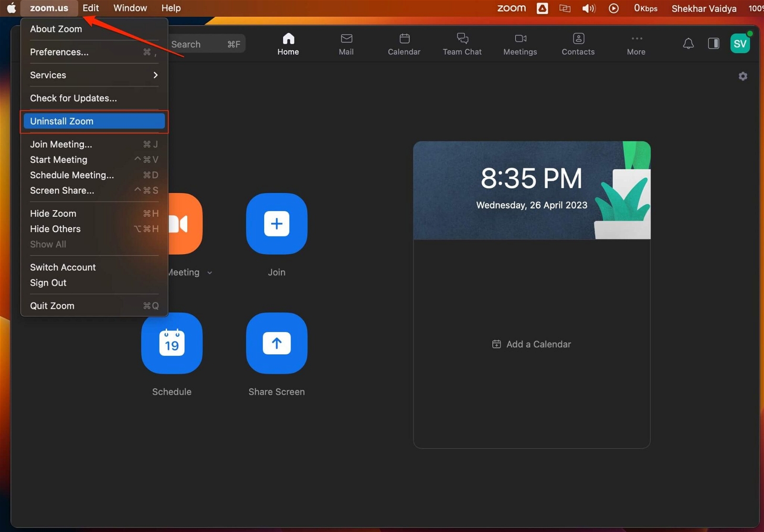Select Sign Out
Viewport: 764px width, 532px height.
(x=94, y=283)
